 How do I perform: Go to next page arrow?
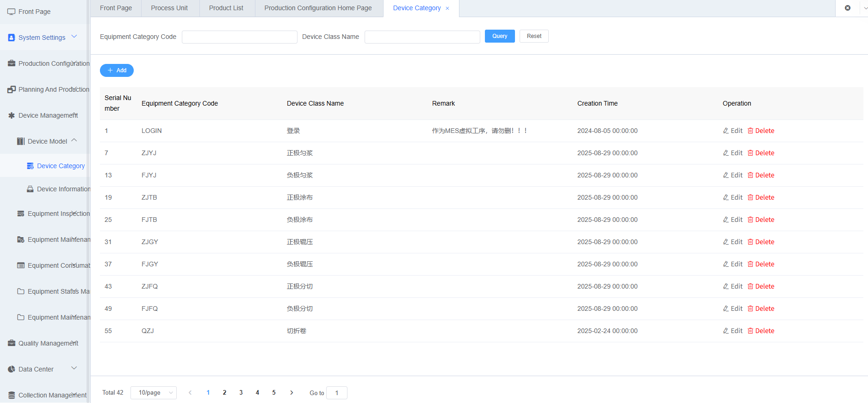pos(291,393)
